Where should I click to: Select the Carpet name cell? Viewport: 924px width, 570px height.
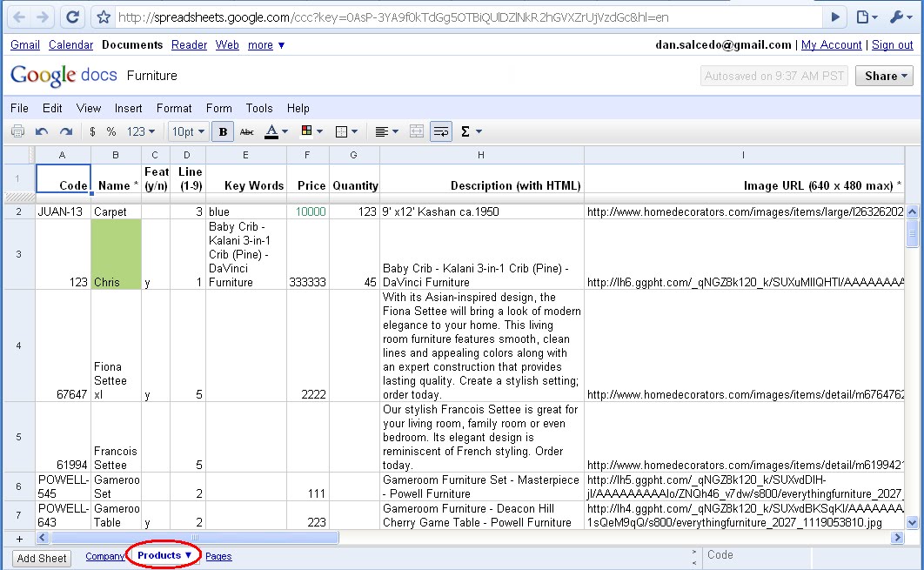116,211
